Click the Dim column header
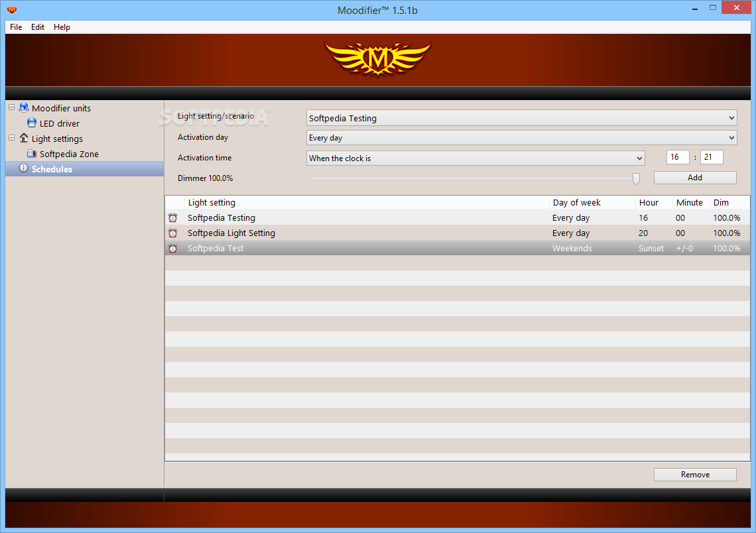 pyautogui.click(x=729, y=202)
